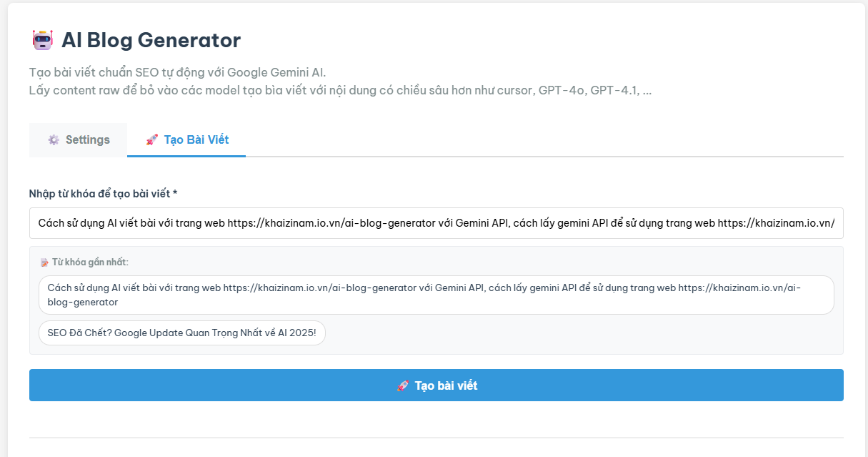Image resolution: width=868 pixels, height=457 pixels.
Task: Click the robot icon beside AI Blog Generator
Action: click(43, 40)
